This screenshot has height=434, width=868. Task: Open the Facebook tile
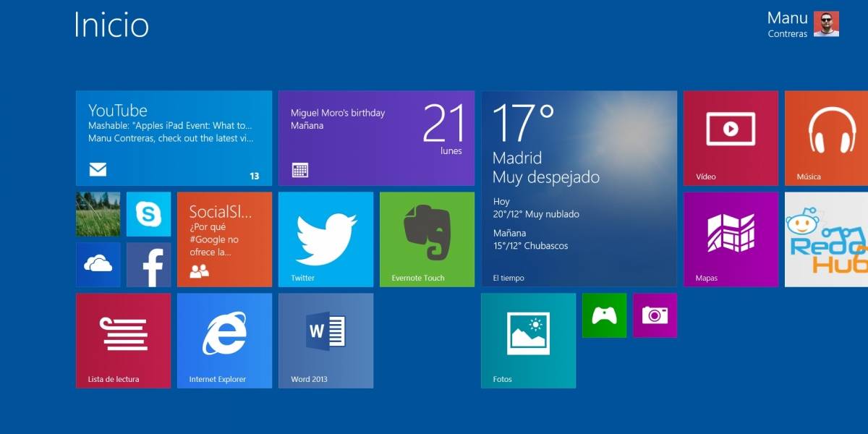point(148,265)
